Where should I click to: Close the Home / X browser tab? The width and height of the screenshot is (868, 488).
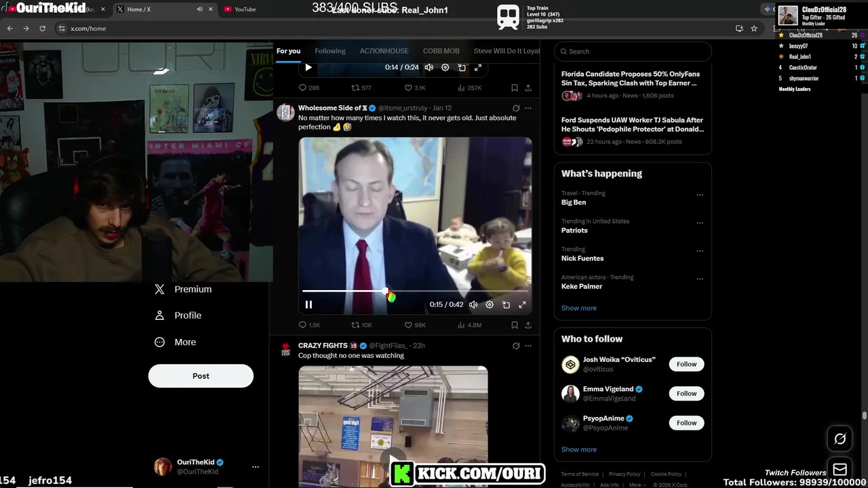click(x=211, y=9)
